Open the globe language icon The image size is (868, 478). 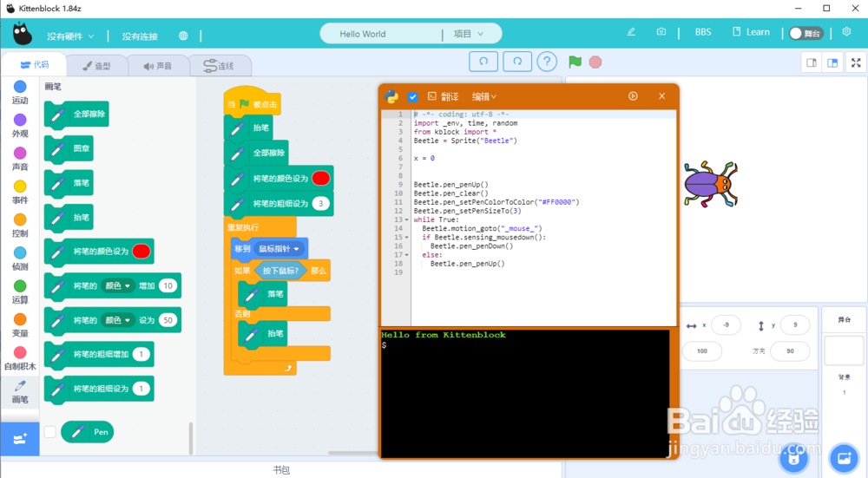(183, 36)
